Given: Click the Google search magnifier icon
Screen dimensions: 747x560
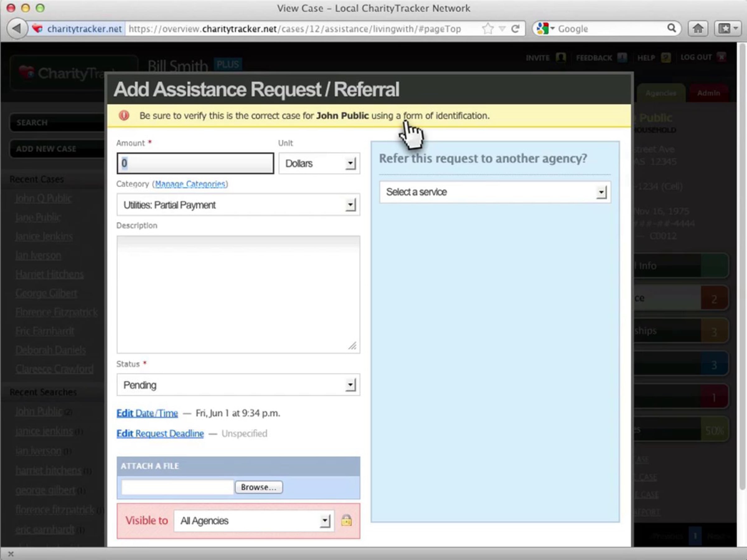Looking at the screenshot, I should click(x=672, y=28).
